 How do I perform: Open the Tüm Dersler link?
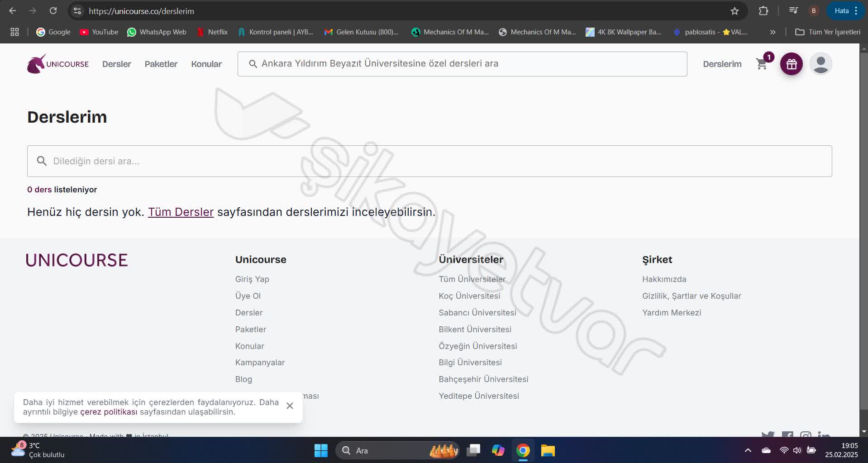click(181, 212)
